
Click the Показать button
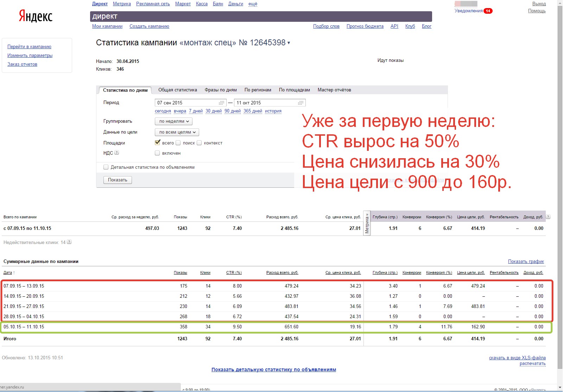point(118,180)
